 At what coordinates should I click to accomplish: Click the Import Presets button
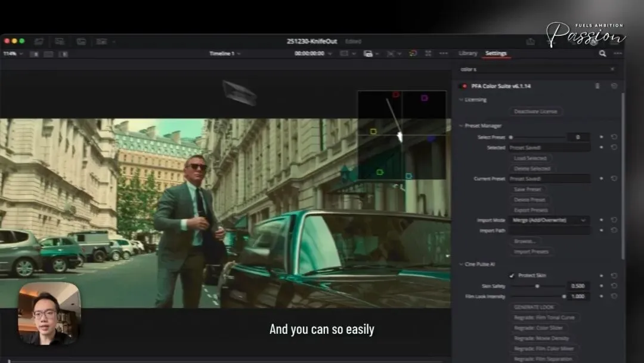[531, 251]
